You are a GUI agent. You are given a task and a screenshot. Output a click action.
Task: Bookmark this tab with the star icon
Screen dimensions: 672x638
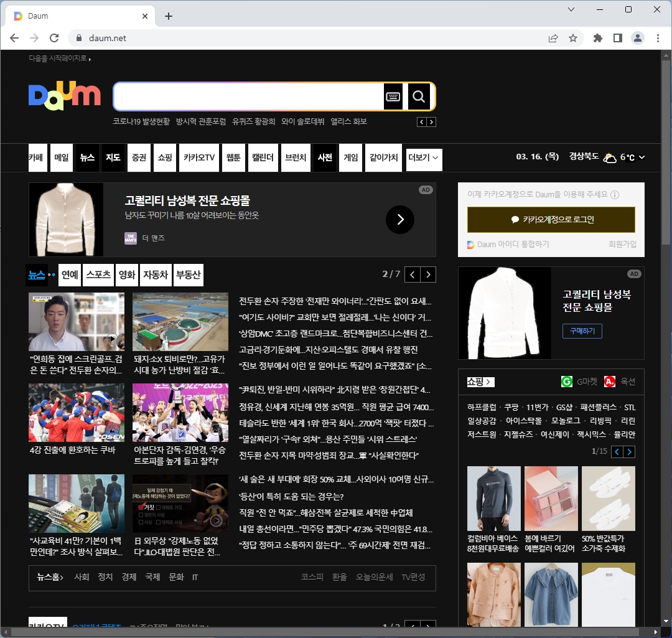pyautogui.click(x=573, y=38)
